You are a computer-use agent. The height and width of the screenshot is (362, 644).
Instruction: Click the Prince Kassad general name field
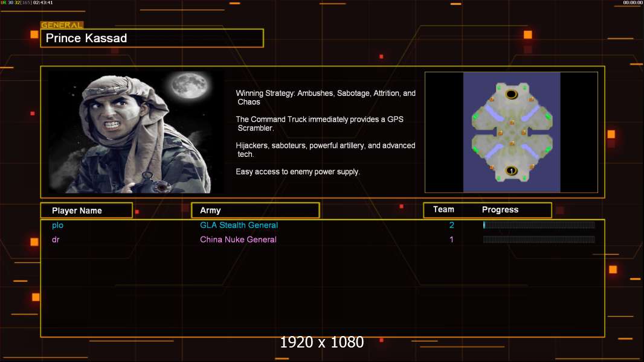tap(152, 38)
